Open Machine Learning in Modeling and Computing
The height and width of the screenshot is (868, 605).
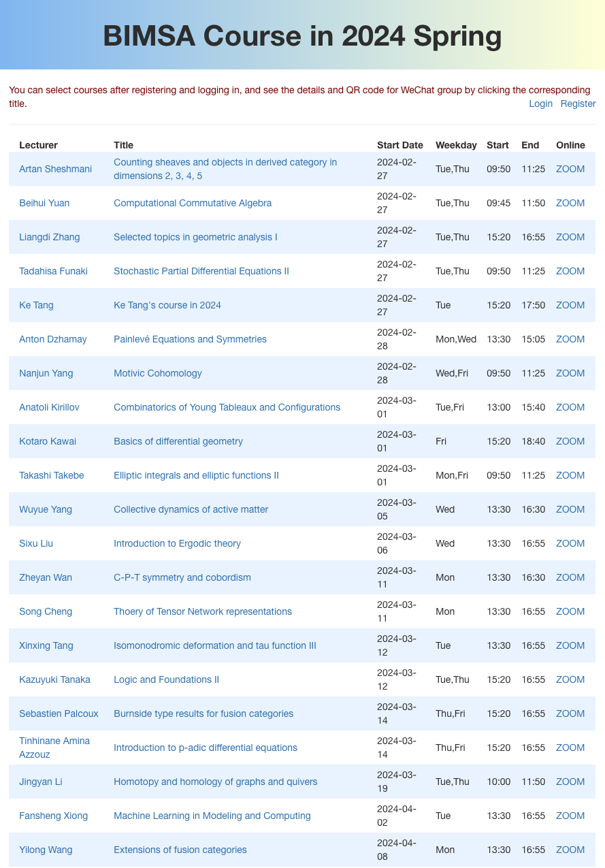tap(212, 816)
